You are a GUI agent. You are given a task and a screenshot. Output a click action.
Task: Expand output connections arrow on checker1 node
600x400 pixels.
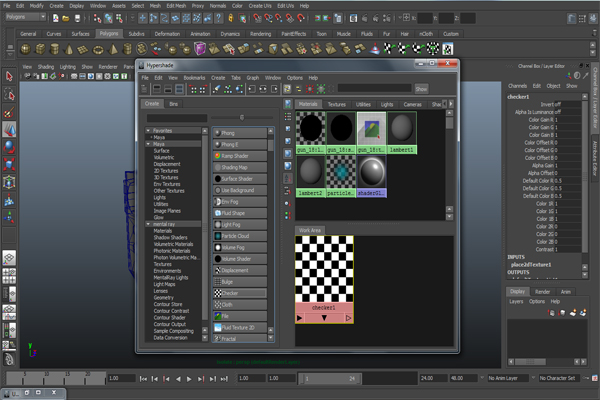pos(348,318)
